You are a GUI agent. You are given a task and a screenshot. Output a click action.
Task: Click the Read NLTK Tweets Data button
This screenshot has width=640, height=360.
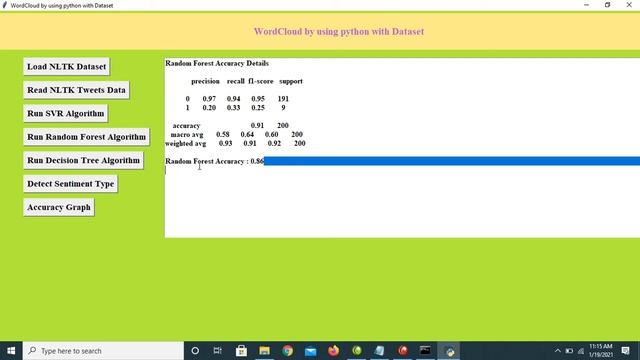pyautogui.click(x=76, y=90)
